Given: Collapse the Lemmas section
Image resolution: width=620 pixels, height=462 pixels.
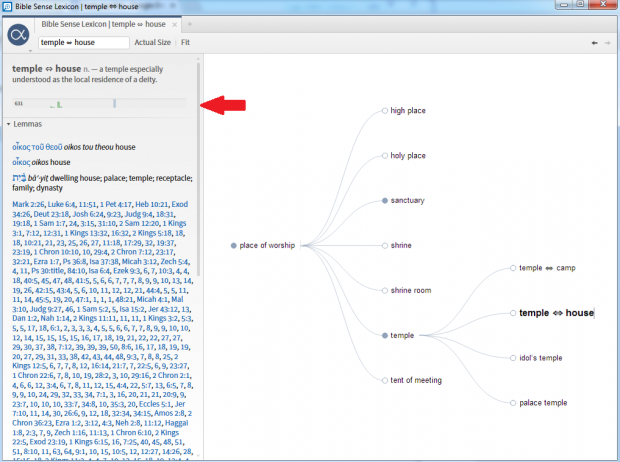Looking at the screenshot, I should [9, 124].
